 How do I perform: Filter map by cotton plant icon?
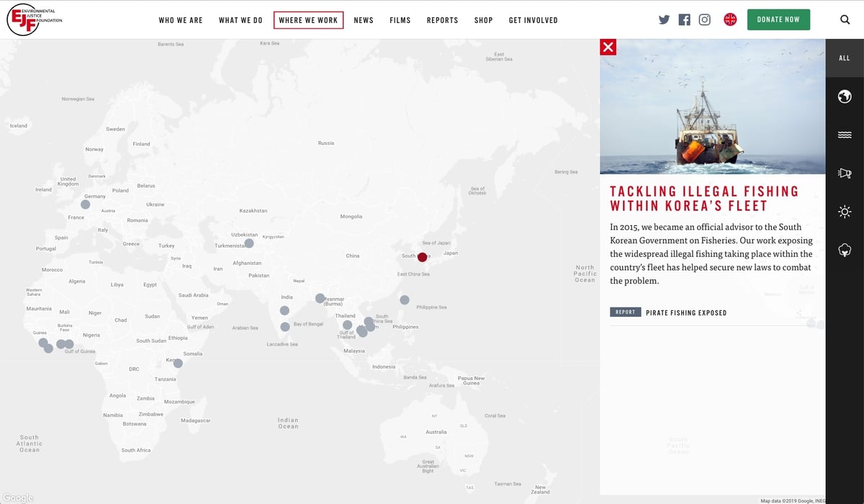coord(845,250)
